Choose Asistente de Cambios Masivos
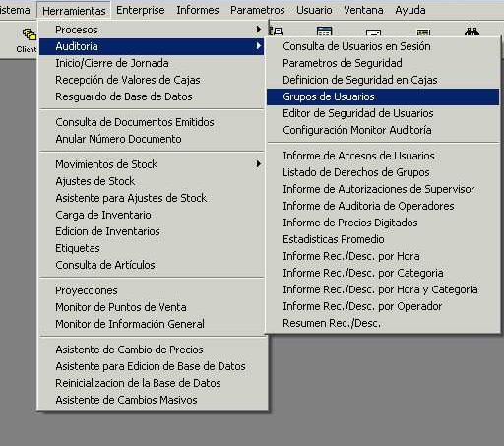This screenshot has height=446, width=504. [152, 400]
